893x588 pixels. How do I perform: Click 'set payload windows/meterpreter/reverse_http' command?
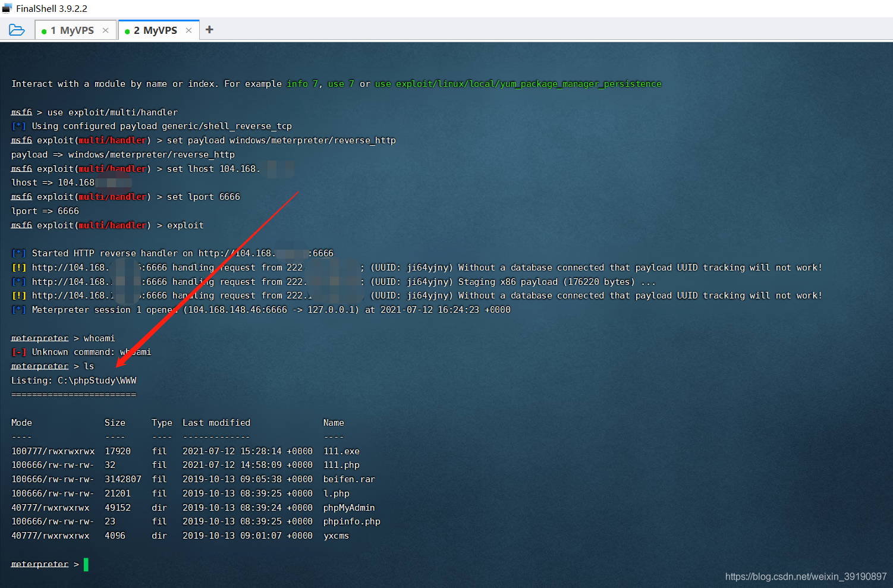tap(281, 140)
